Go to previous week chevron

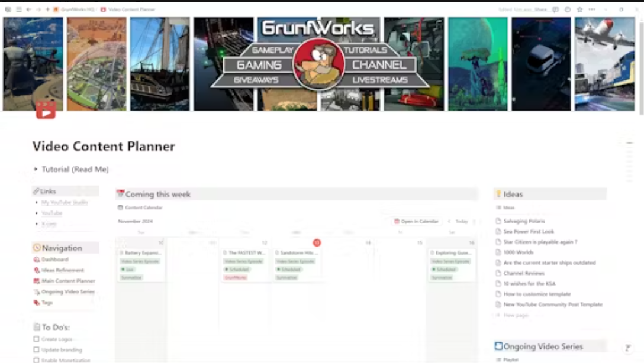coord(449,221)
